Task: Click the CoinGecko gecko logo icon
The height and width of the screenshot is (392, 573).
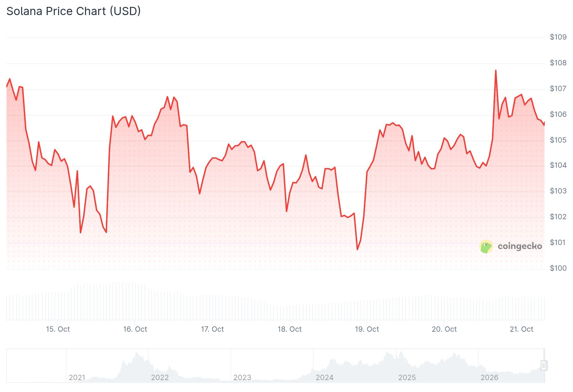Action: point(486,247)
